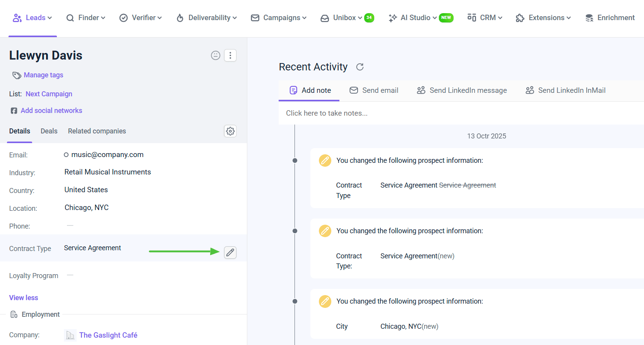
Task: Click the pencil icon to edit Contract Type
Action: coord(230,253)
